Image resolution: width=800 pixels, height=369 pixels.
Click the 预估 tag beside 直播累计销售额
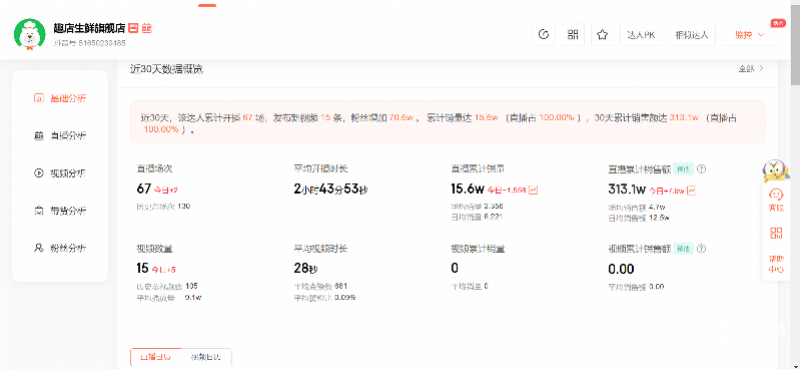pos(683,169)
